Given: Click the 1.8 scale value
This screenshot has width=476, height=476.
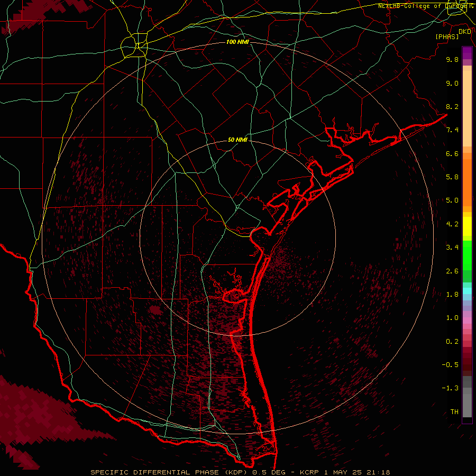Looking at the screenshot, I should tap(452, 295).
